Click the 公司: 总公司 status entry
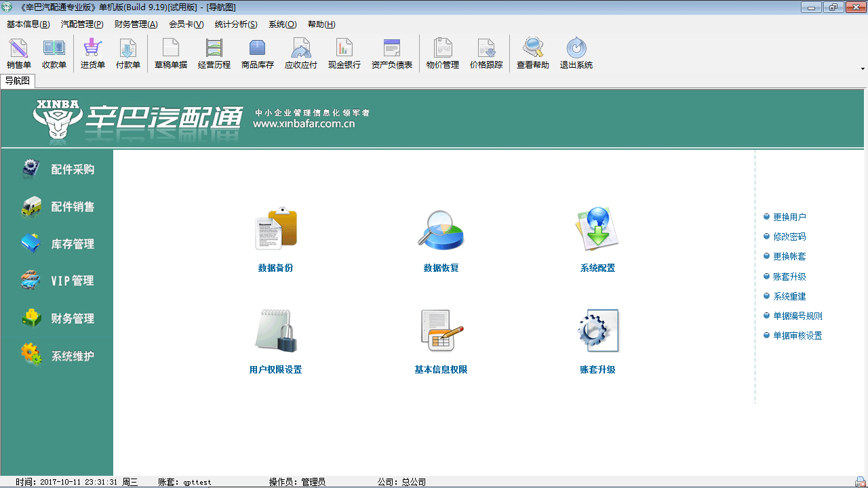Image resolution: width=868 pixels, height=488 pixels. point(401,482)
